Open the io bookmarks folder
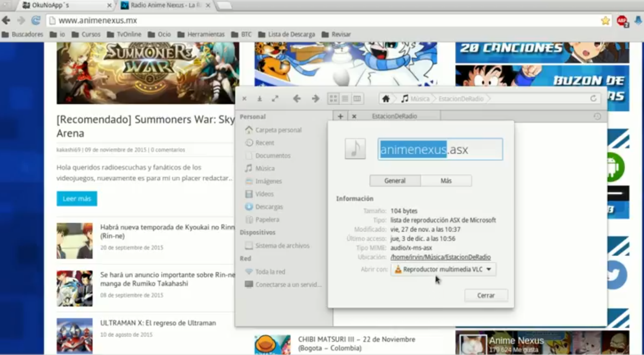644x355 pixels. tap(57, 34)
